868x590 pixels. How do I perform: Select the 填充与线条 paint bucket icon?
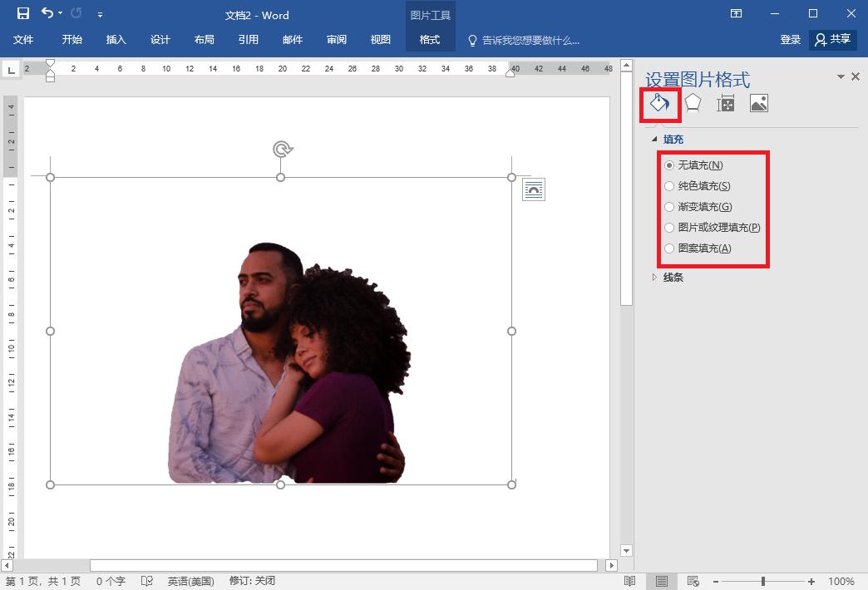click(x=661, y=103)
